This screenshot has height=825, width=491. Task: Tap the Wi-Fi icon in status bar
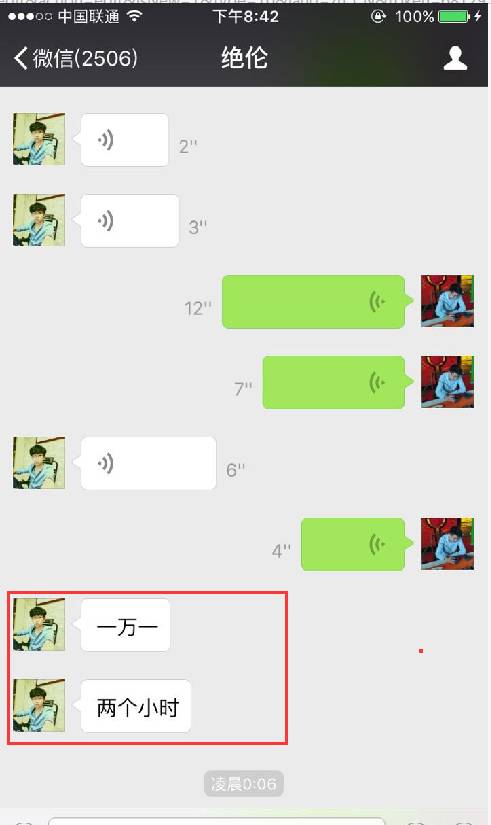coord(135,16)
